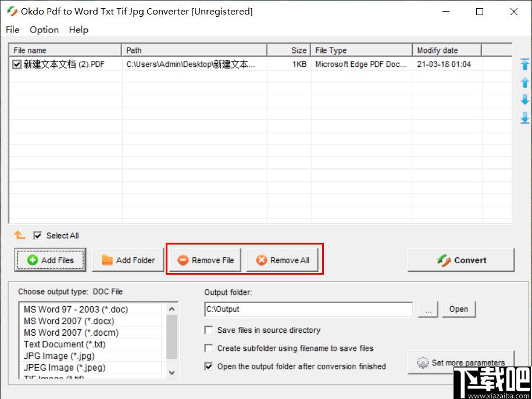The image size is (532, 399).
Task: Move selected file to top of list
Action: click(x=524, y=64)
